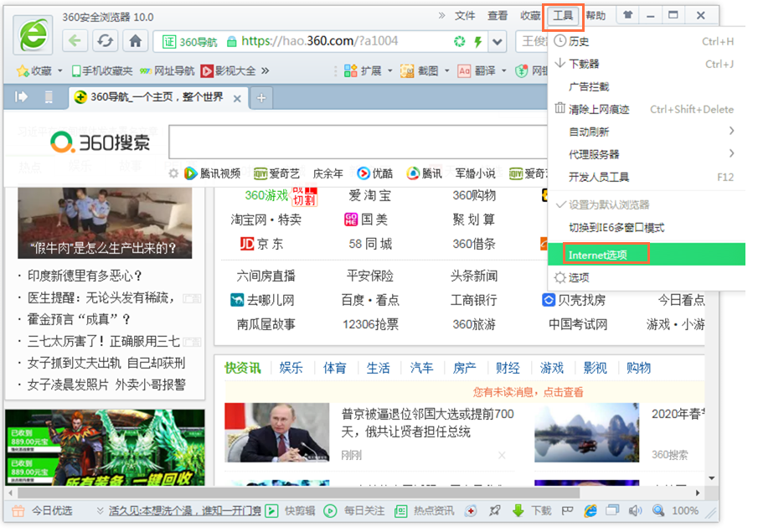This screenshot has width=758, height=532.
Task: Open the 贝壳找房 link
Action: (574, 300)
